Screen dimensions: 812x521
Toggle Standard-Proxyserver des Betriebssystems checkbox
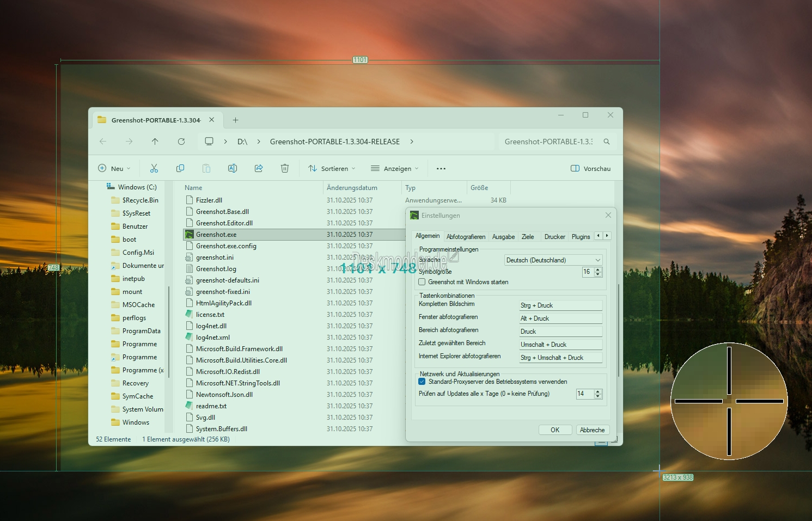tap(422, 382)
